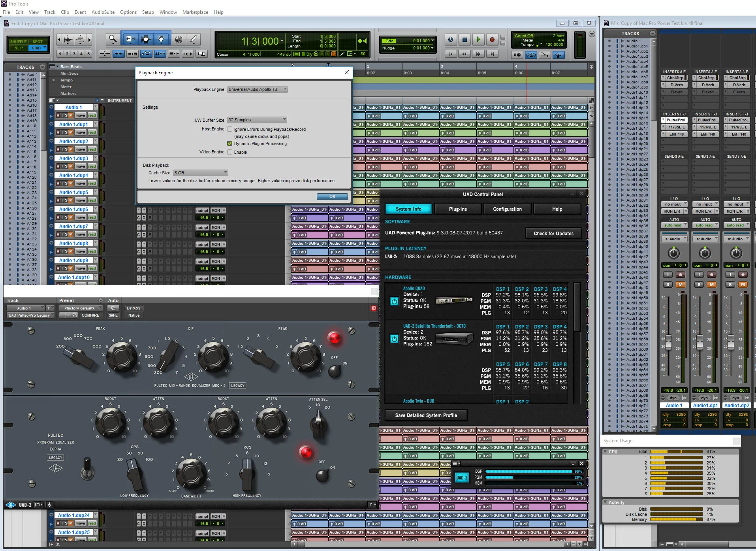
Task: Click Save Detailed System Profile button
Action: pos(426,415)
